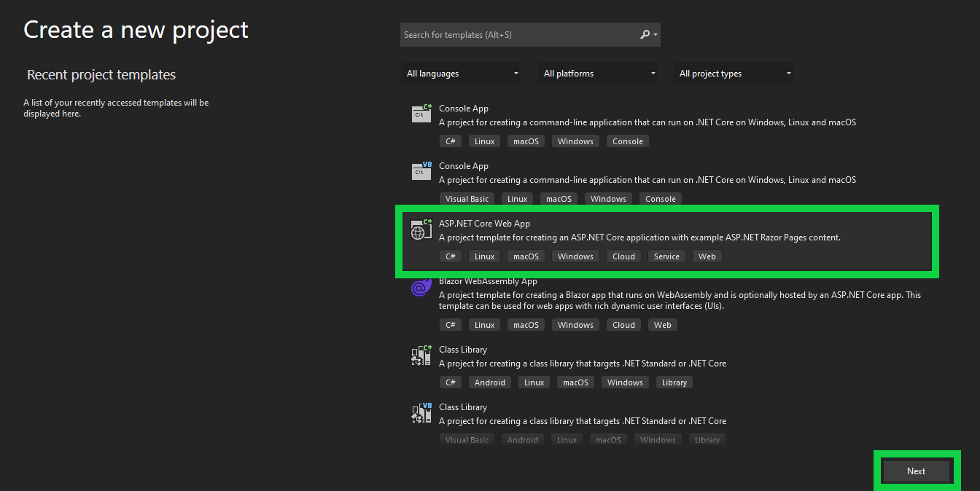This screenshot has height=491, width=980.
Task: Click the macOS tag under C# Console App
Action: [526, 141]
